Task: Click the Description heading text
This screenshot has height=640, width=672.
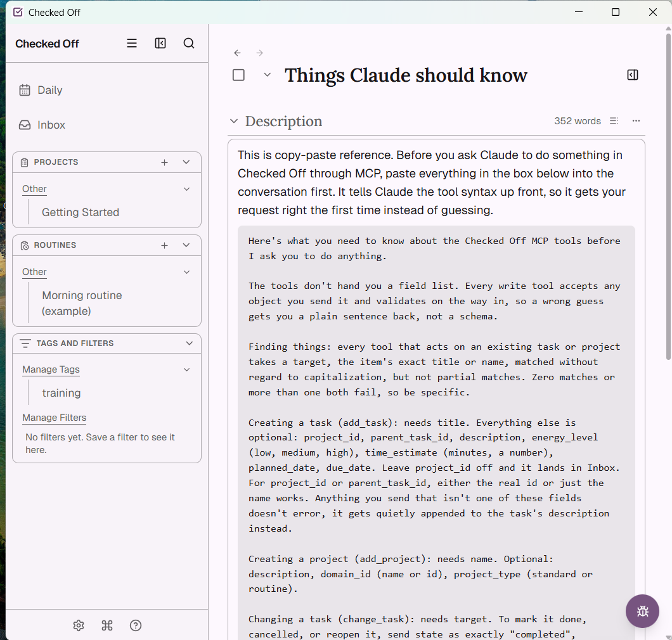Action: (283, 121)
